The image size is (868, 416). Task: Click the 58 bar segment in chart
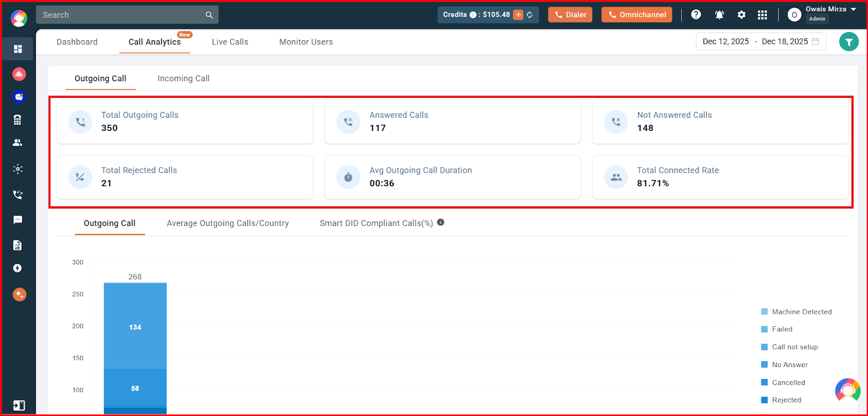point(135,387)
